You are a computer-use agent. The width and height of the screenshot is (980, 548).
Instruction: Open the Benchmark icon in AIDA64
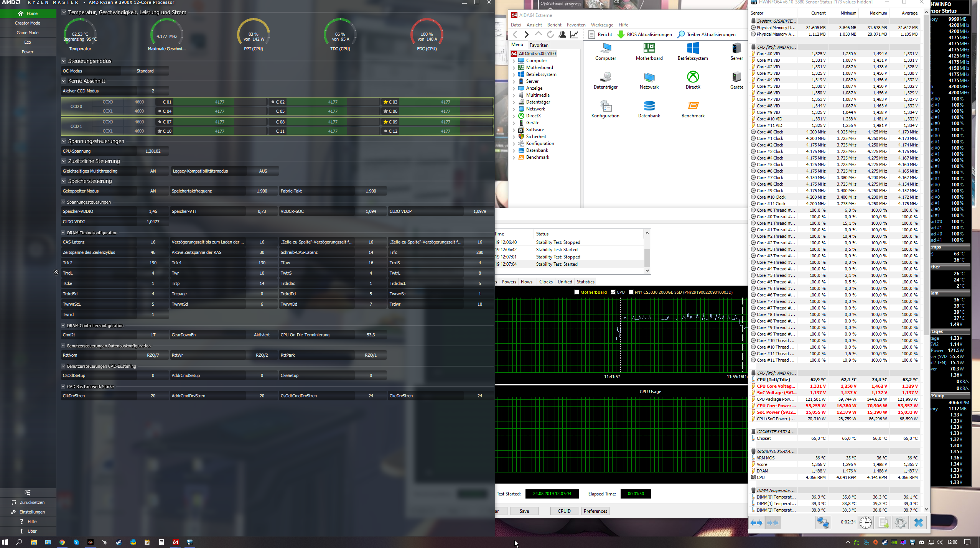(693, 106)
